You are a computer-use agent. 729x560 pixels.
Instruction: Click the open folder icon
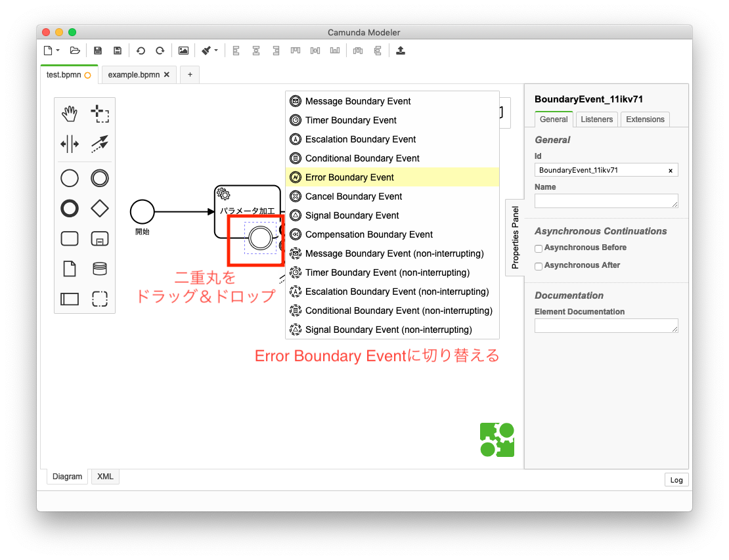(x=75, y=50)
